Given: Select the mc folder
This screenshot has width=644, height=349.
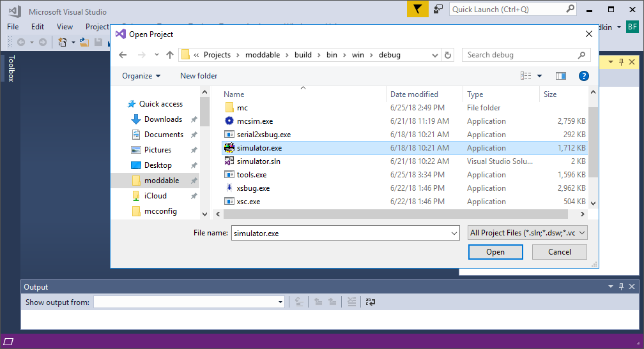Looking at the screenshot, I should (x=404, y=108).
